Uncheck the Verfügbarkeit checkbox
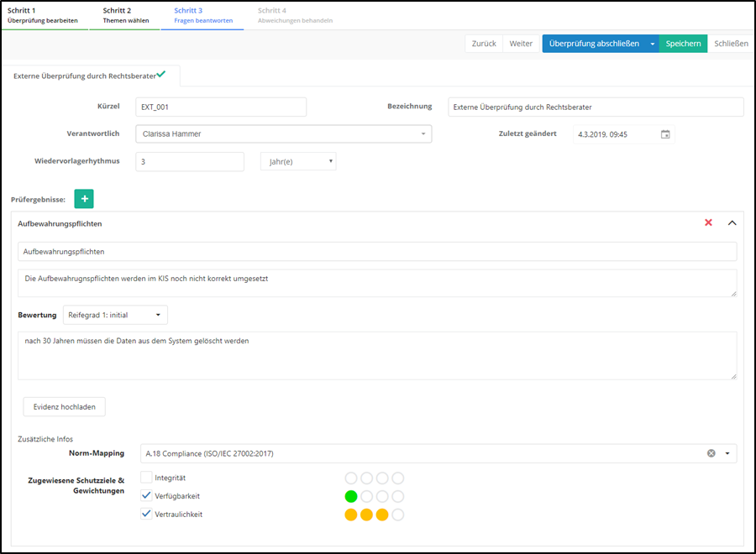The image size is (756, 554). [x=146, y=496]
